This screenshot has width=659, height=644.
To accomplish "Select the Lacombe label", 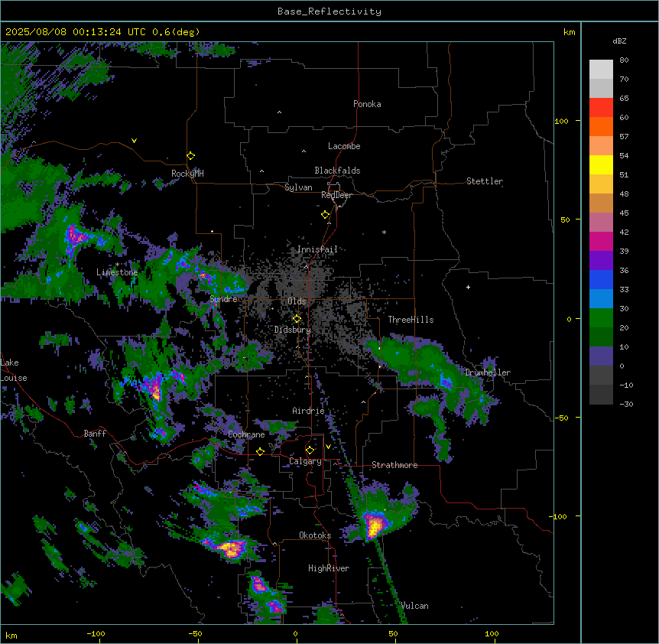I will coord(344,146).
